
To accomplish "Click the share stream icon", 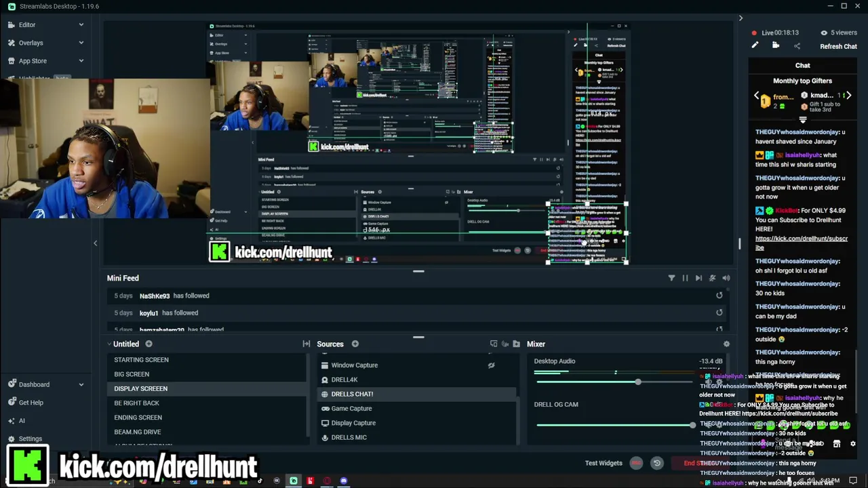I will tap(797, 46).
